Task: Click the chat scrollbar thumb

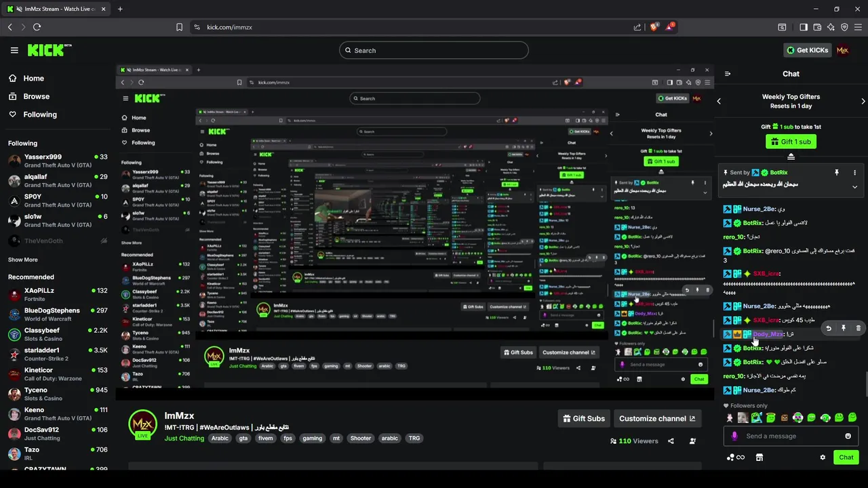Action: tap(865, 386)
